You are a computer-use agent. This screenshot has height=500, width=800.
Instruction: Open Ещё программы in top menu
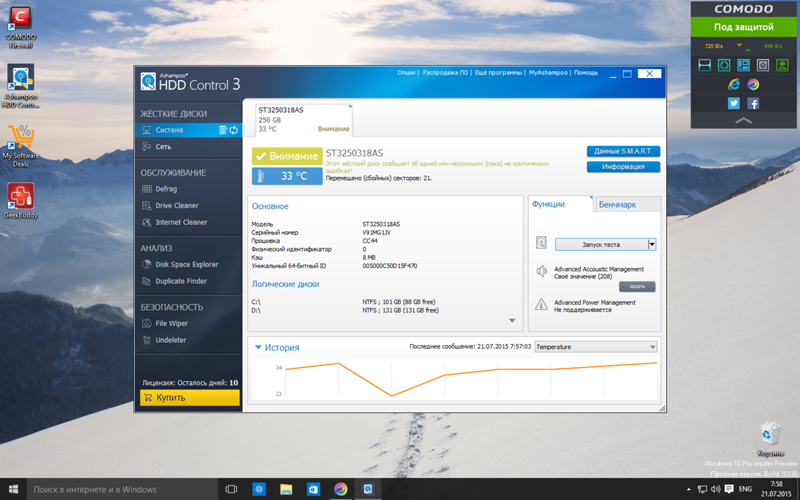point(498,73)
